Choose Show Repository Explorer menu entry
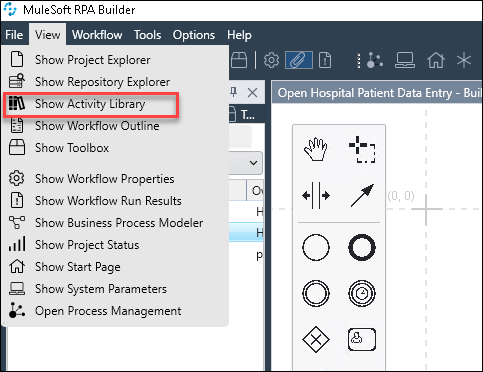This screenshot has width=483, height=372. coord(115,82)
